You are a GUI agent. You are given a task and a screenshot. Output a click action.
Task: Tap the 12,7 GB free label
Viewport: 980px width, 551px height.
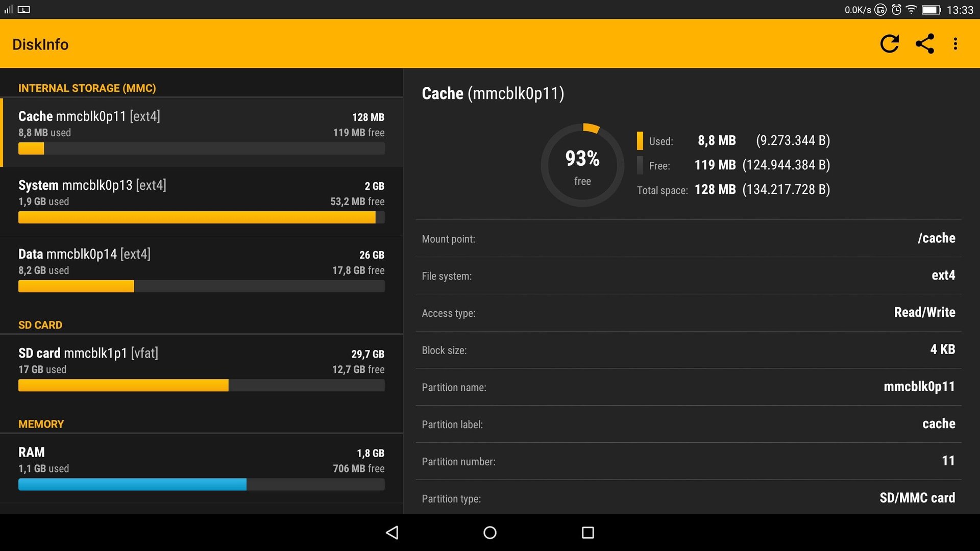click(358, 369)
